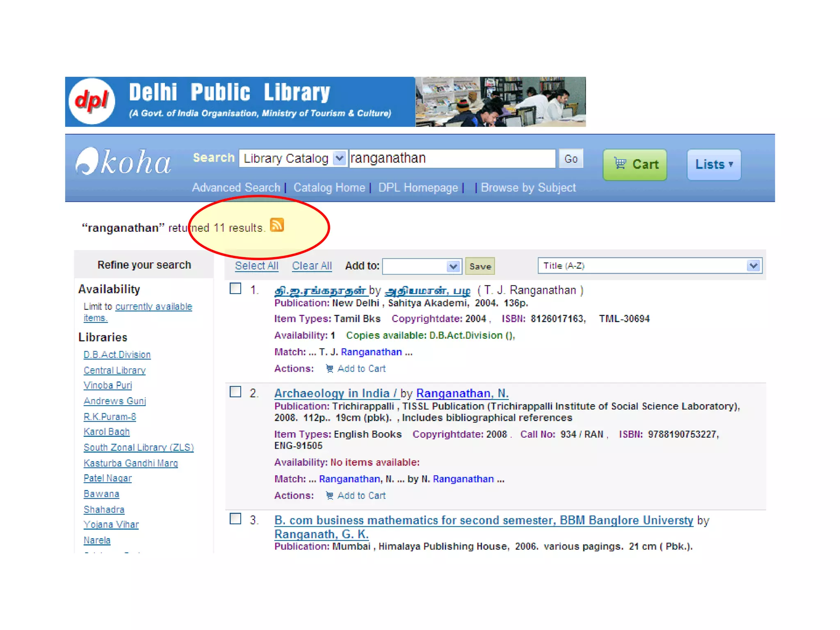Open the Cart button with cart icon
This screenshot has height=630, width=840.
[635, 164]
